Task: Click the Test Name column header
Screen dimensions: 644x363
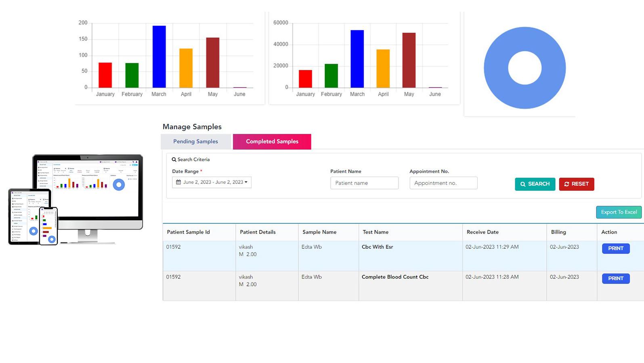Action: [375, 232]
